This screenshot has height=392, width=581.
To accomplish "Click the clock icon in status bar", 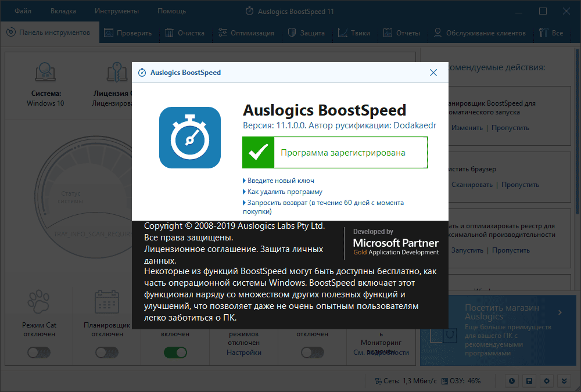I will 512,381.
